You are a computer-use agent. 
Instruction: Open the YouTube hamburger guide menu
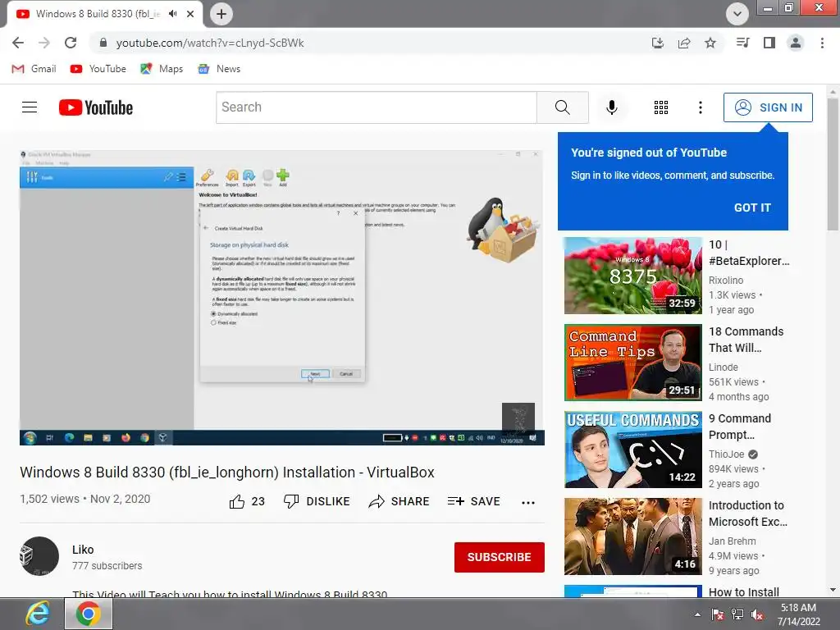pyautogui.click(x=30, y=107)
